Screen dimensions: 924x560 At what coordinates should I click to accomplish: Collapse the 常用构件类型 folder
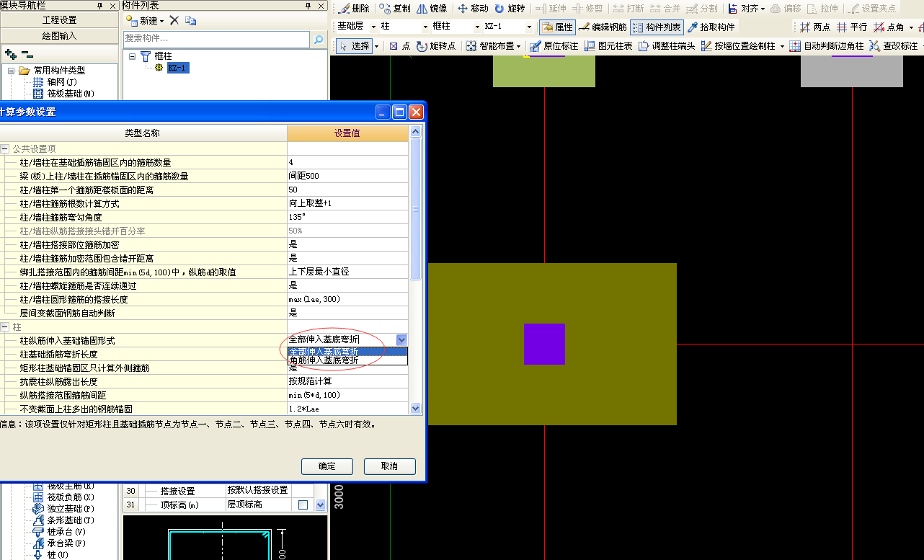(12, 71)
